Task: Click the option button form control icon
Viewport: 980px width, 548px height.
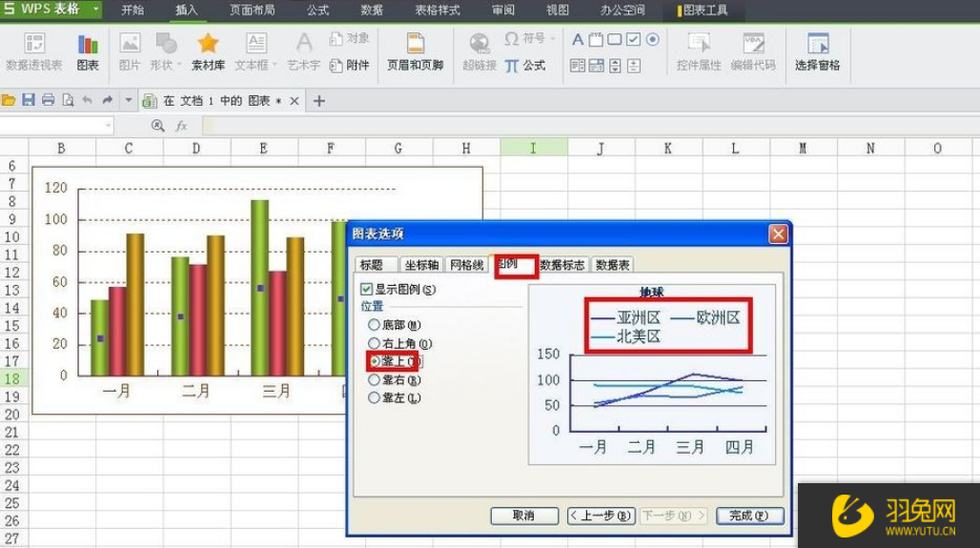Action: pos(652,40)
